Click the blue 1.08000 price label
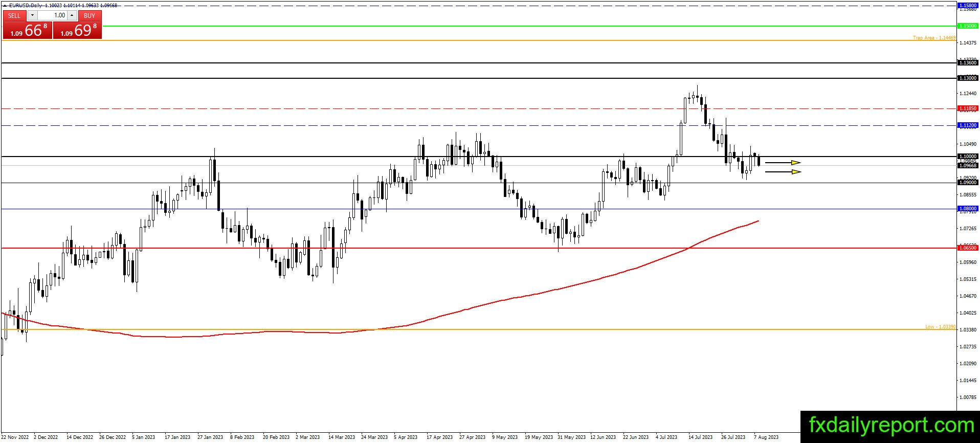 click(968, 209)
